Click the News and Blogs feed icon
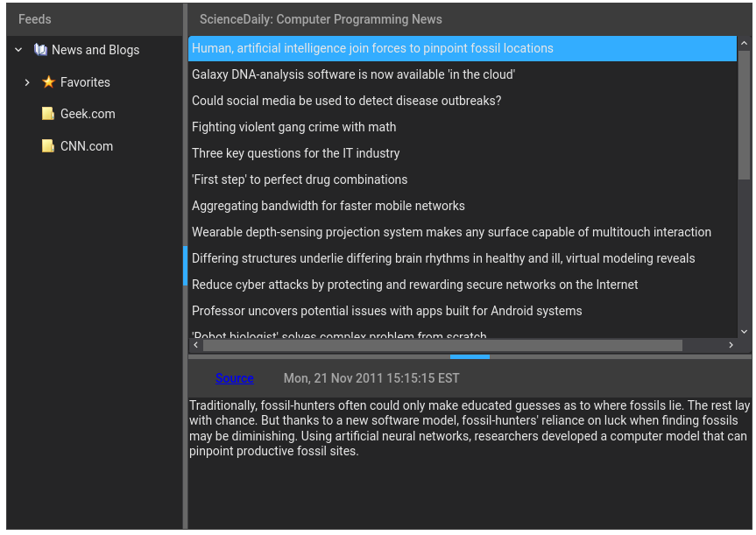 pyautogui.click(x=40, y=50)
